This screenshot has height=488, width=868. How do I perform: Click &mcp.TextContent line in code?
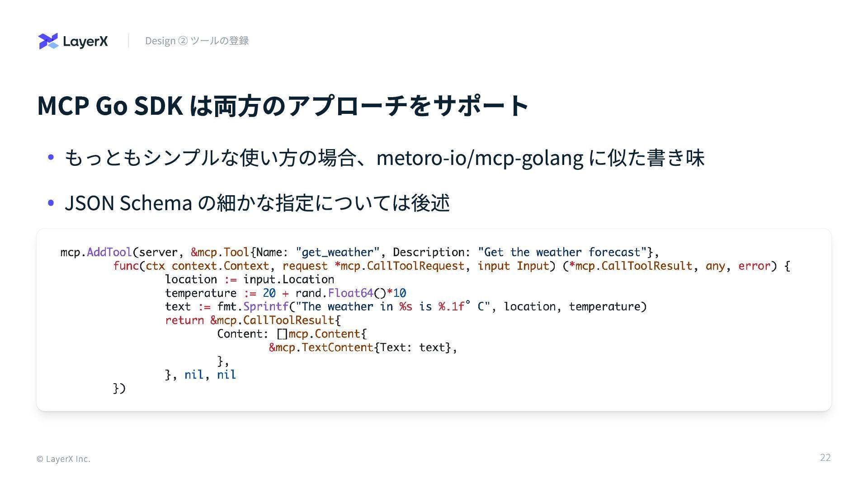321,347
